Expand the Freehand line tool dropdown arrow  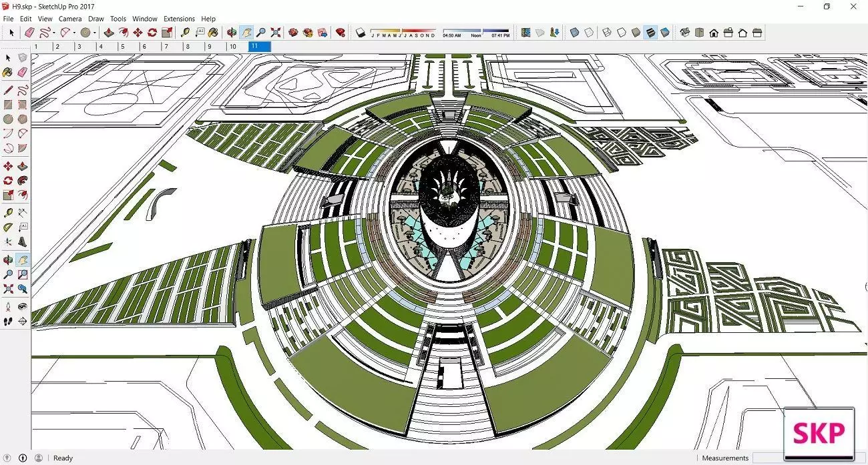(54, 33)
